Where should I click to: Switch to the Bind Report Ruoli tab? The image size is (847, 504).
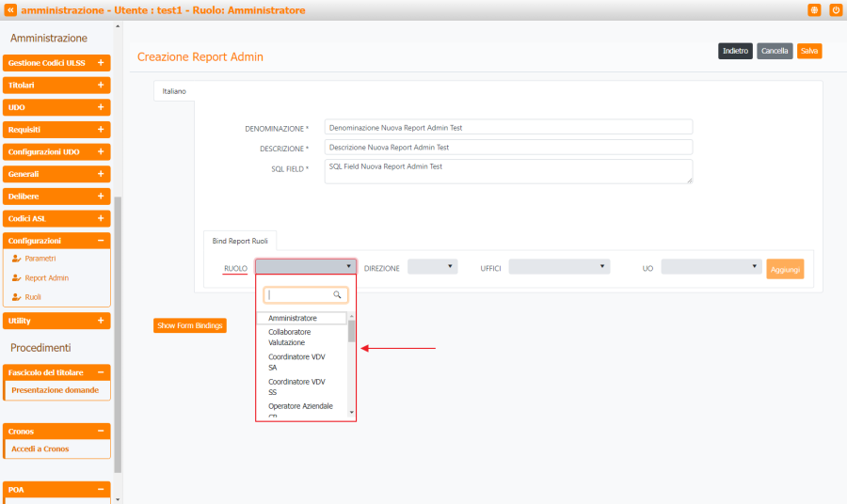(x=239, y=241)
